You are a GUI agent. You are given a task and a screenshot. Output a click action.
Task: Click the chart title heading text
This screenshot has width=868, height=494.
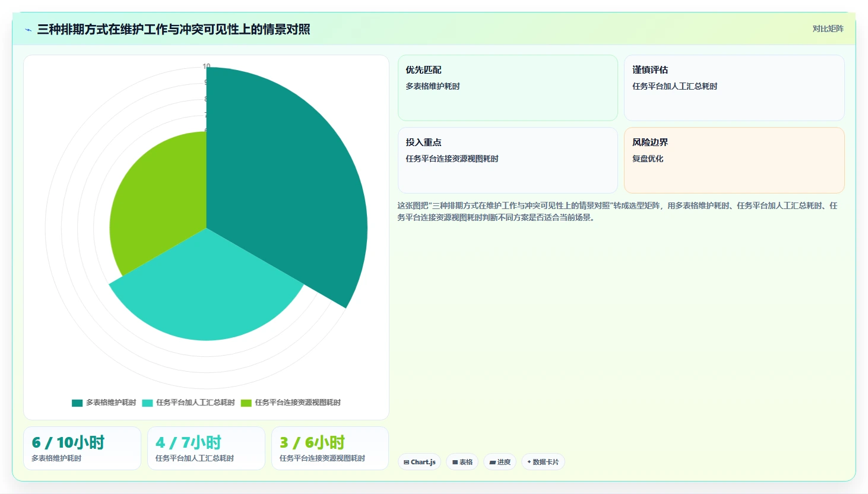[x=173, y=29]
